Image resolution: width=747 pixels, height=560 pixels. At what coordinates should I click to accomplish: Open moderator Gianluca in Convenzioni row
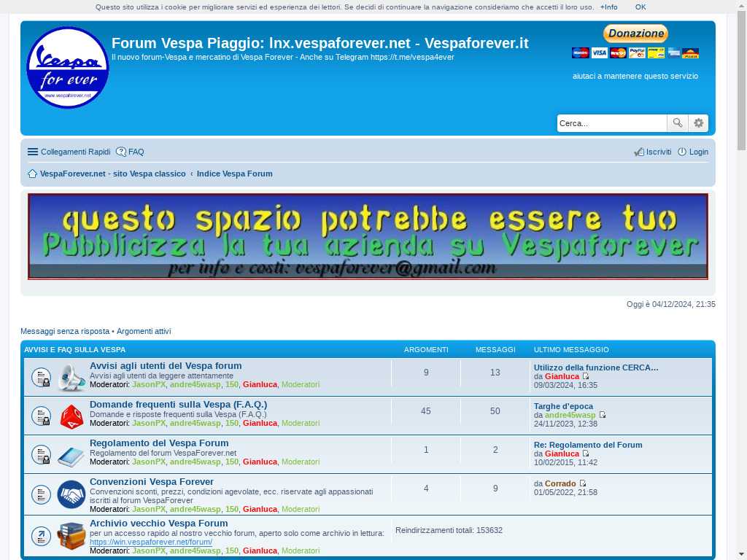point(260,509)
